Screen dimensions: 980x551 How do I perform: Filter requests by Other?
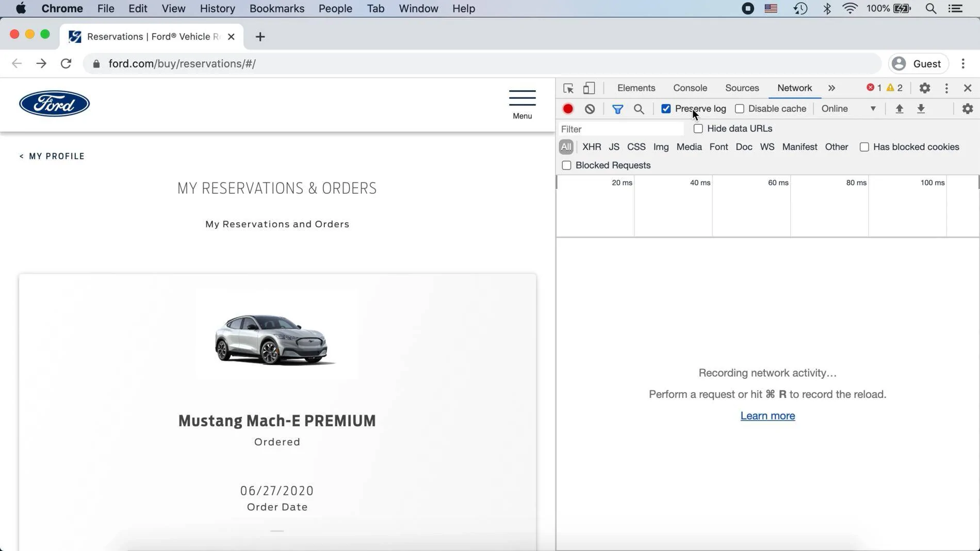point(836,147)
